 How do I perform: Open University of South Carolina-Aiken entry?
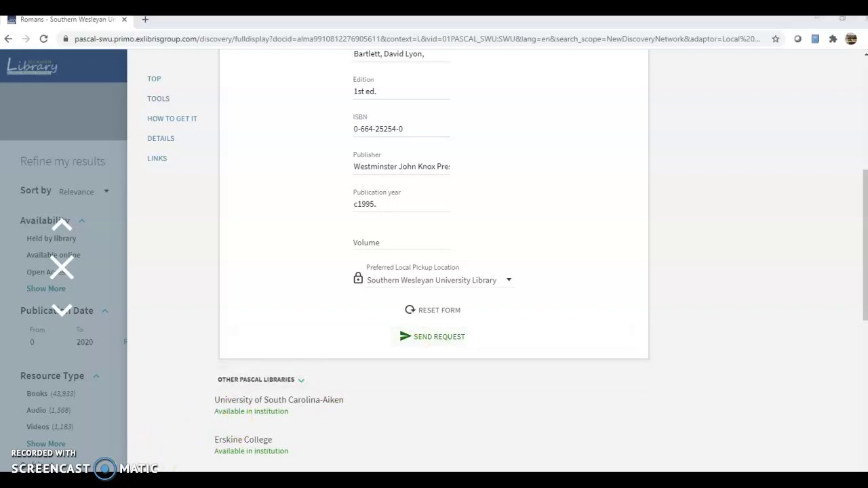(279, 400)
